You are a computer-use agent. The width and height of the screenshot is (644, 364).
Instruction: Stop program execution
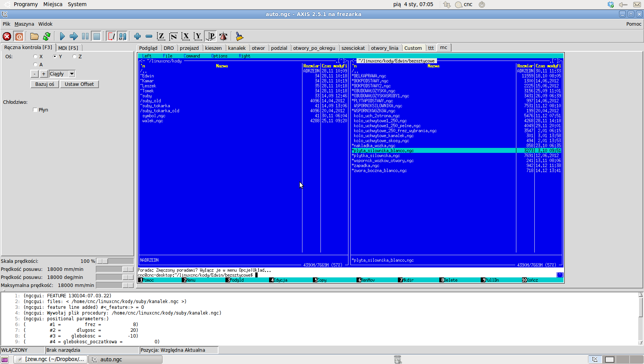[97, 36]
